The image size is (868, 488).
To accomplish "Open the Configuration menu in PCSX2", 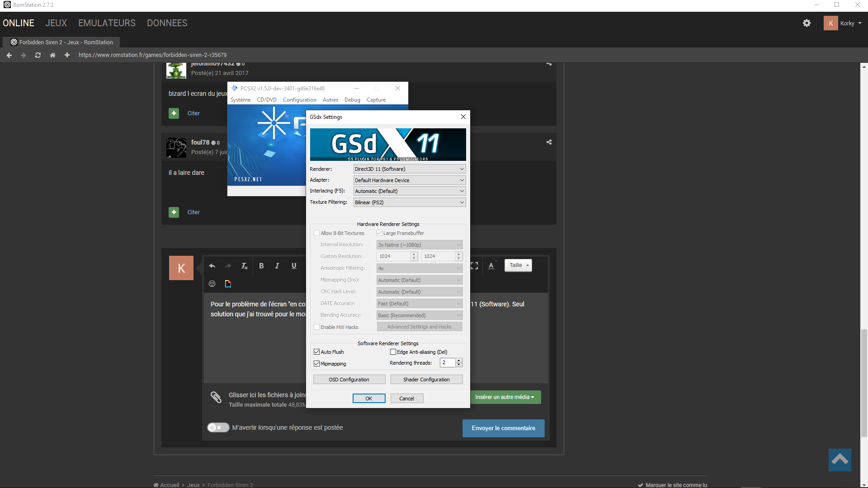I will click(299, 100).
